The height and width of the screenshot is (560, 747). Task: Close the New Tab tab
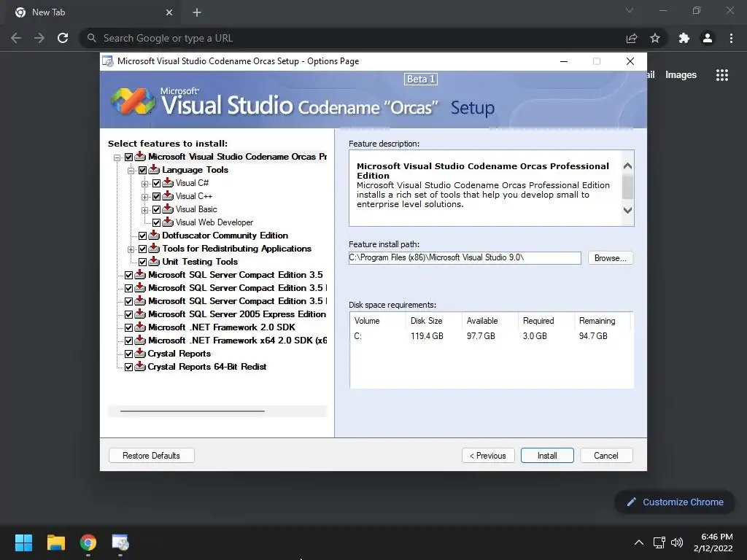tap(169, 12)
